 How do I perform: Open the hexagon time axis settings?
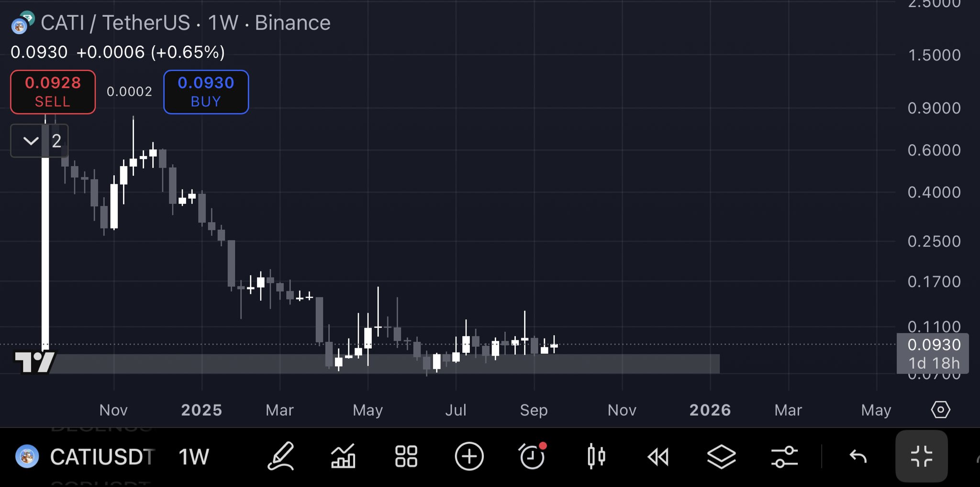click(940, 410)
